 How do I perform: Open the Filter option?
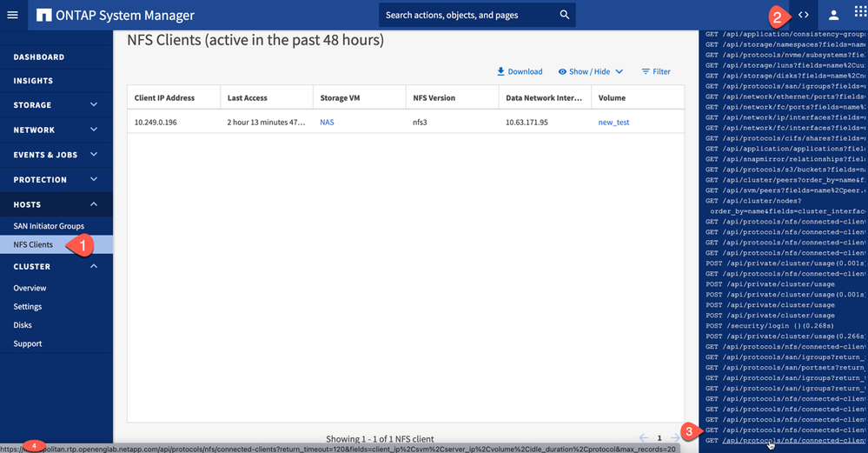[656, 71]
